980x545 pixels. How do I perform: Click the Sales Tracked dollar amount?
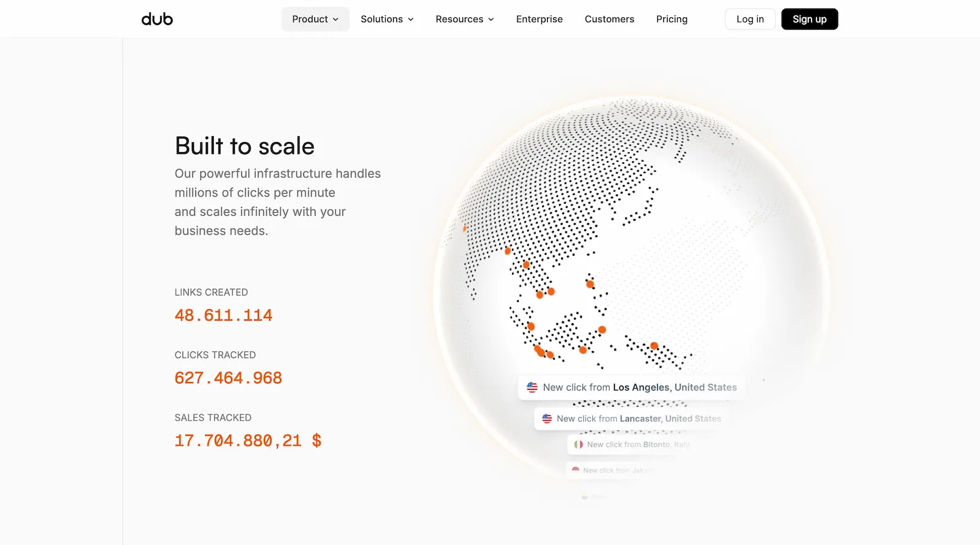pyautogui.click(x=247, y=441)
